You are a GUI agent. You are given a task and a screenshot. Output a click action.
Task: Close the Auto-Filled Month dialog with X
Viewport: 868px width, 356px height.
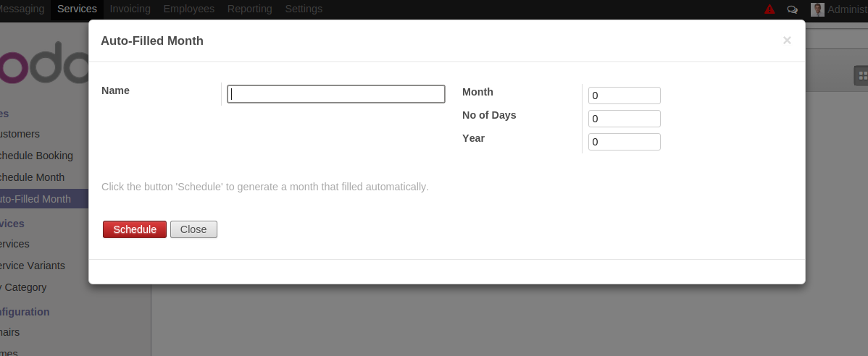tap(787, 41)
